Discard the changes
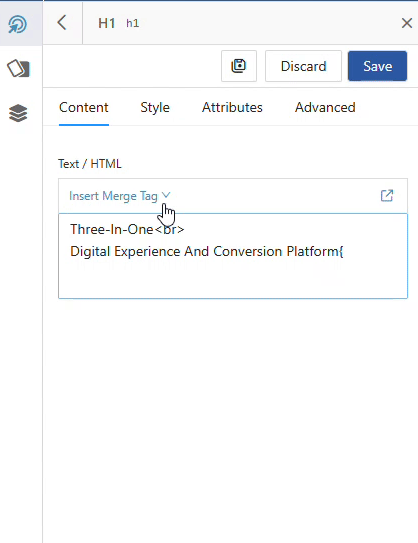418x543 pixels. 303,66
